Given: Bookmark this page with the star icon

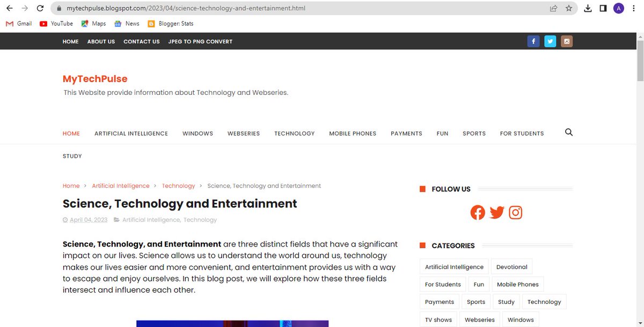Looking at the screenshot, I should click(x=569, y=9).
